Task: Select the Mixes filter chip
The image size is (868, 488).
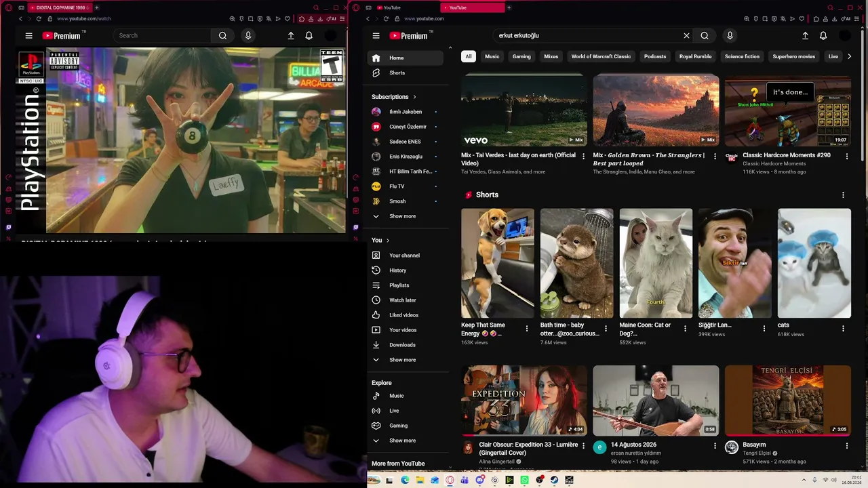Action: 551,56
